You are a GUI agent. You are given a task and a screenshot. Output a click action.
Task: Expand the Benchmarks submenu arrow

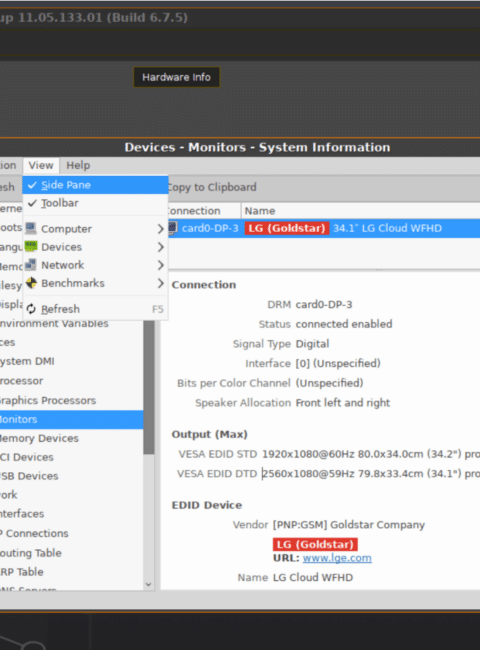coord(160,284)
